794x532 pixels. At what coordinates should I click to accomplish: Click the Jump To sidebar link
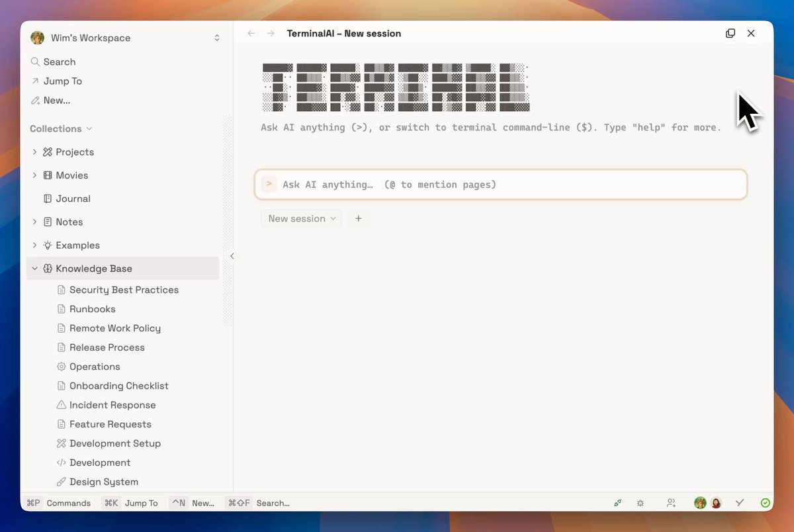(x=62, y=81)
